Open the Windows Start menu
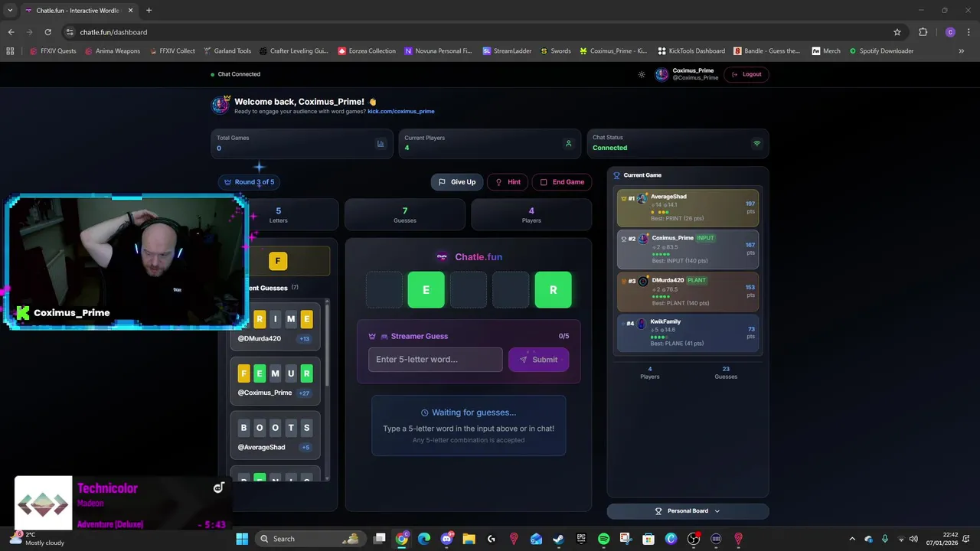The height and width of the screenshot is (551, 980). pos(242,539)
